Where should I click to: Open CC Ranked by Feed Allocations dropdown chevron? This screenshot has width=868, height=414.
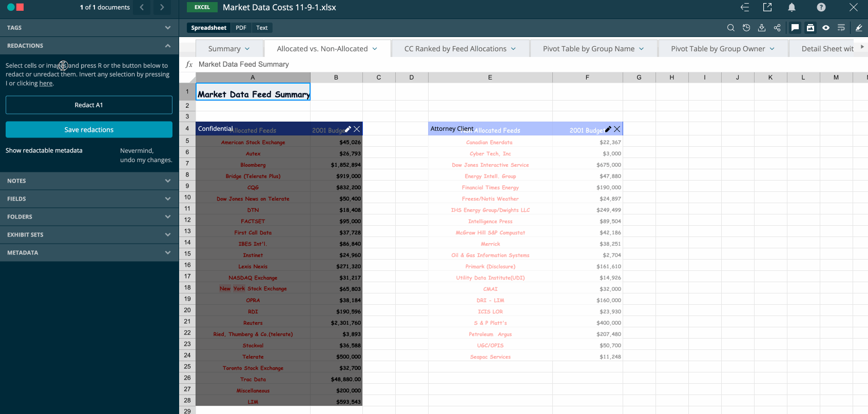click(513, 49)
